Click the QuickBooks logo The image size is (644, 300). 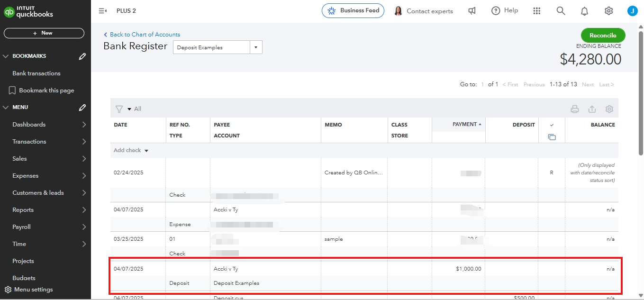click(28, 11)
